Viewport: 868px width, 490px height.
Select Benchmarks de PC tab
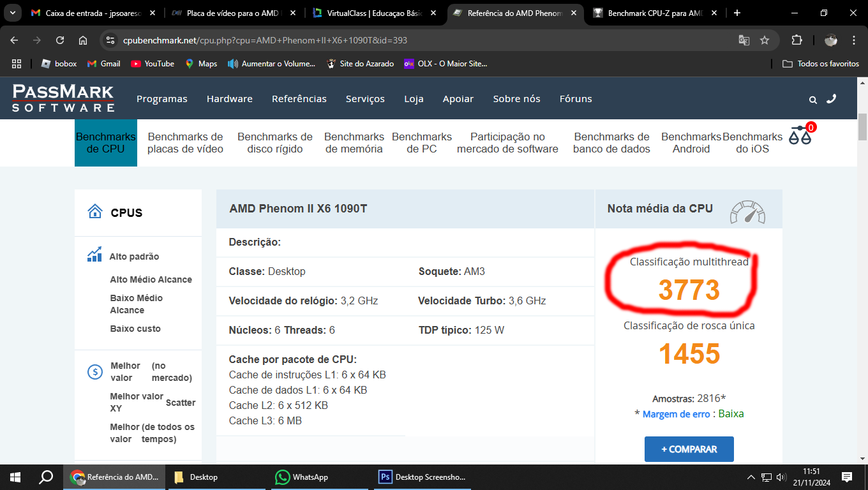point(422,143)
